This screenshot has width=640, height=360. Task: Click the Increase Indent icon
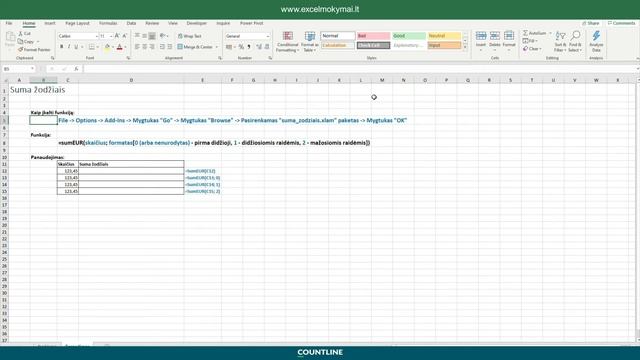[170, 47]
